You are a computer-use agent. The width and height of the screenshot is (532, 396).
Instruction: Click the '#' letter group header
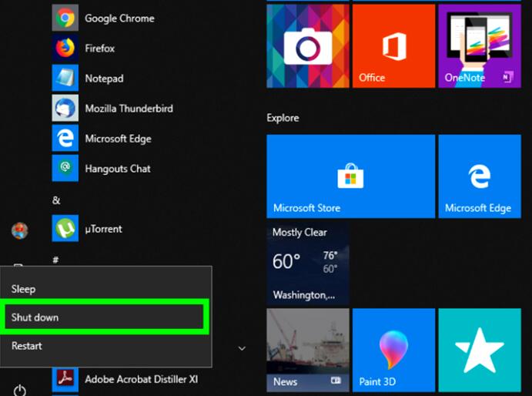click(x=55, y=260)
